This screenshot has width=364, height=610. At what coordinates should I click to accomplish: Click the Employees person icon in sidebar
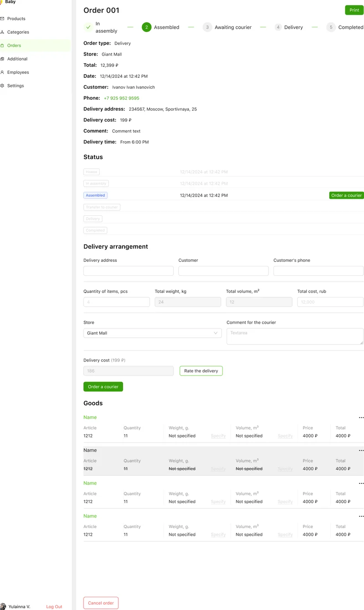(2, 72)
